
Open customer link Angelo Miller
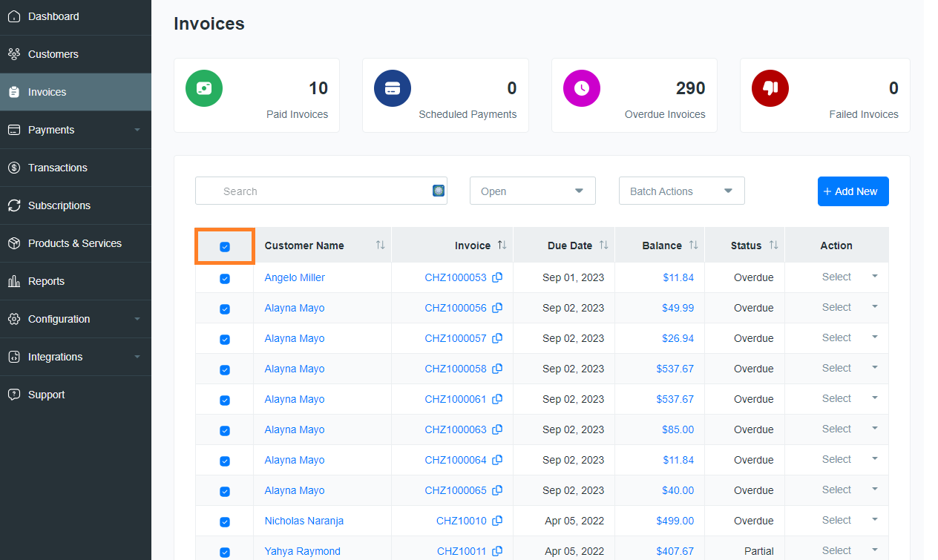click(x=295, y=277)
